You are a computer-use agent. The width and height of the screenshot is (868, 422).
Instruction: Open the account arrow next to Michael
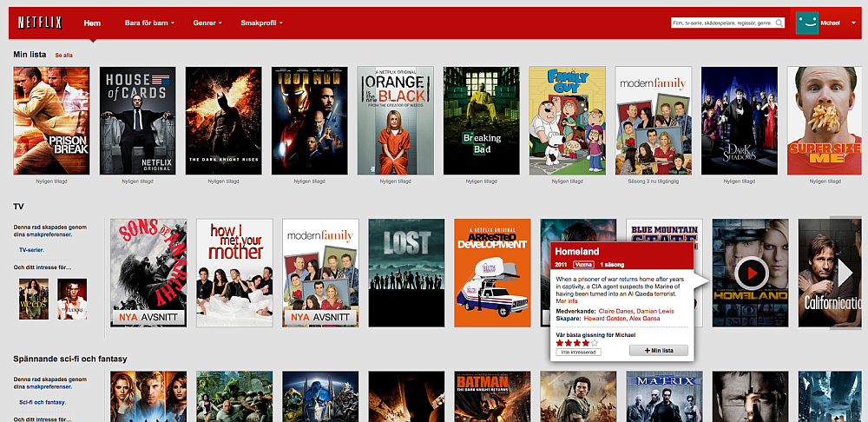tap(853, 23)
